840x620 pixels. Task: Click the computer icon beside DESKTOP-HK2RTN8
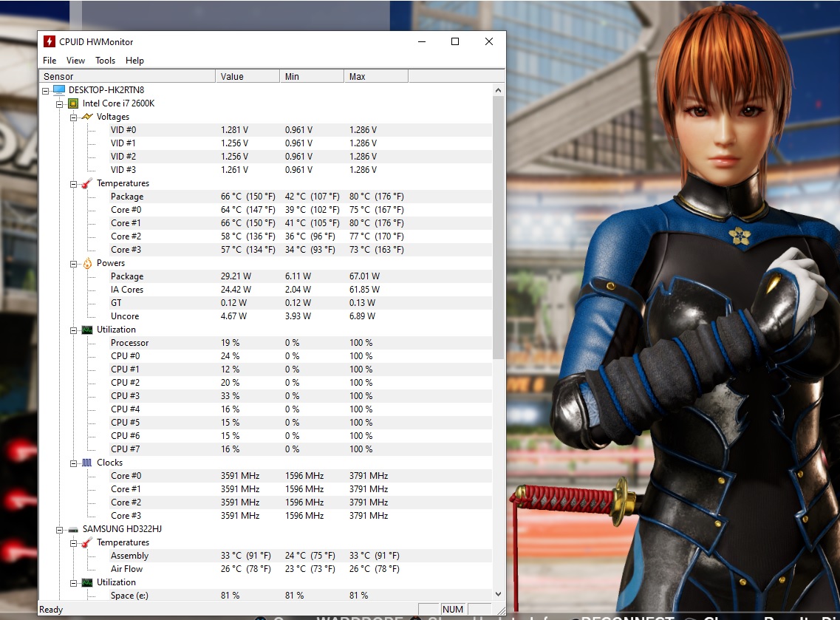59,90
